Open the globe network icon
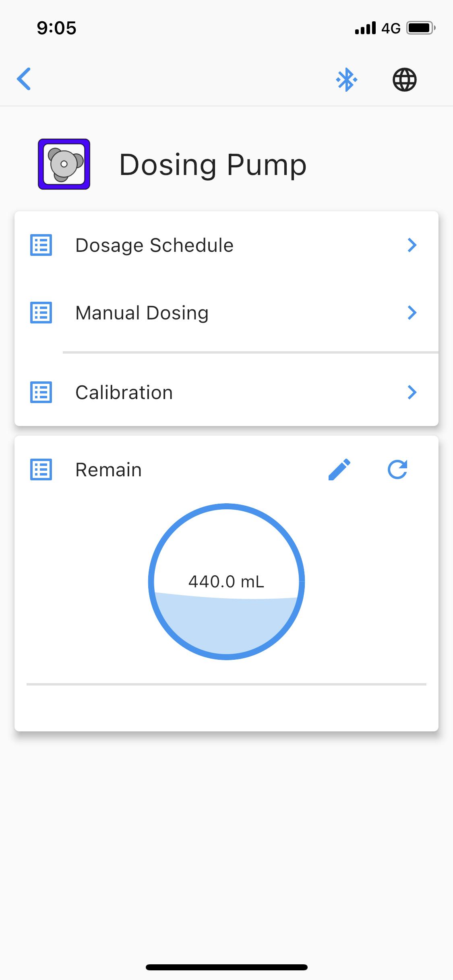Screen dimensions: 453x980 pos(404,80)
